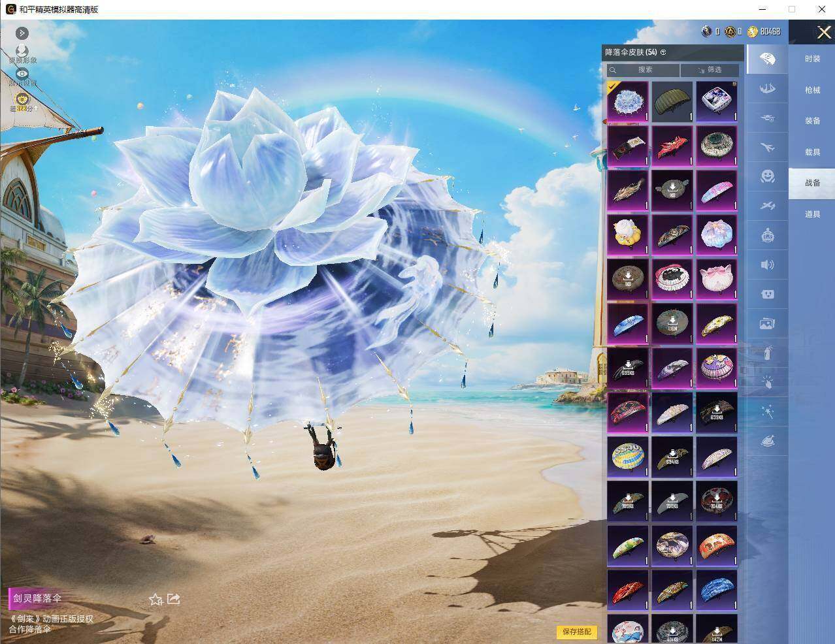Select the 战备 tab

(x=812, y=183)
